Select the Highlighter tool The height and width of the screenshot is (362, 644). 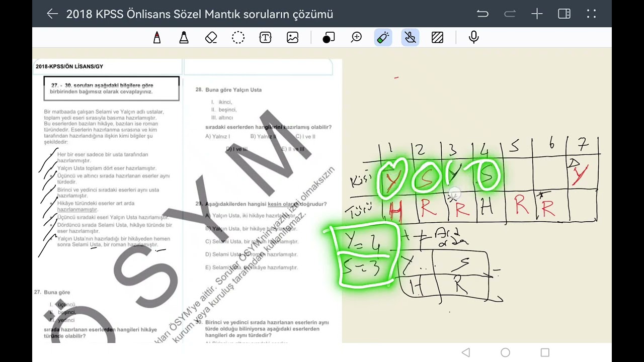click(x=184, y=38)
